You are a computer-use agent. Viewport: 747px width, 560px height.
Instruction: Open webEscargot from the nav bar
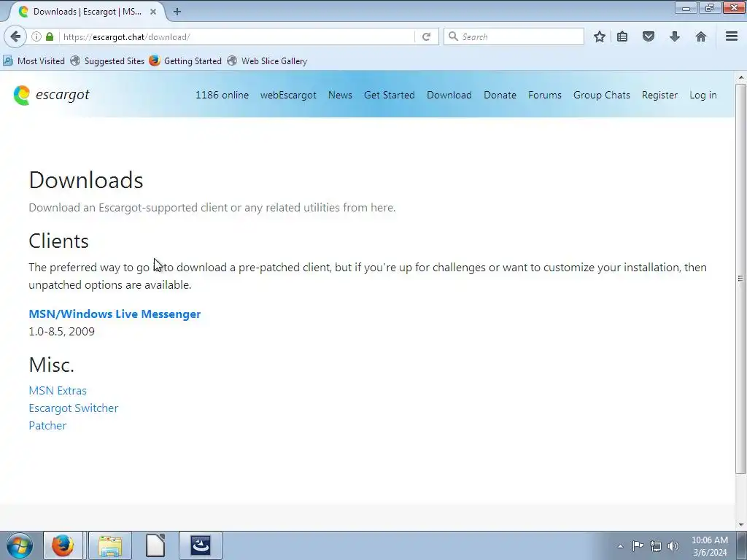tap(288, 96)
